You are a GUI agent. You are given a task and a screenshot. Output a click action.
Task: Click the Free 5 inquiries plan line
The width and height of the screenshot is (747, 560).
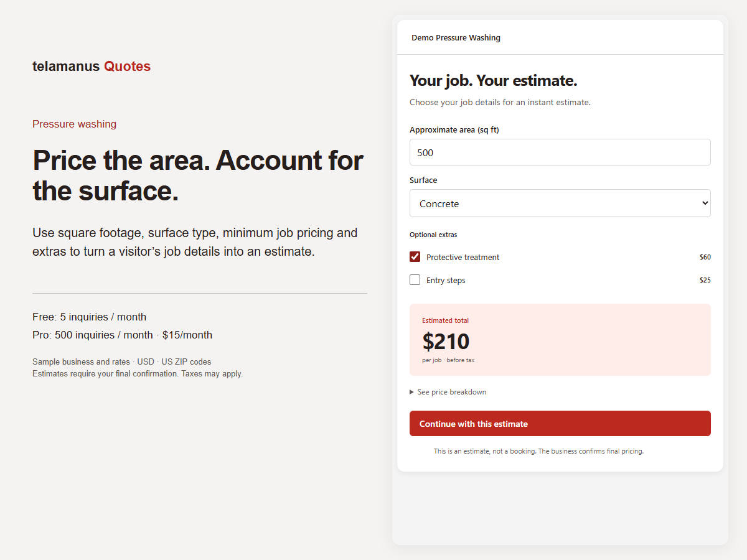tap(90, 317)
